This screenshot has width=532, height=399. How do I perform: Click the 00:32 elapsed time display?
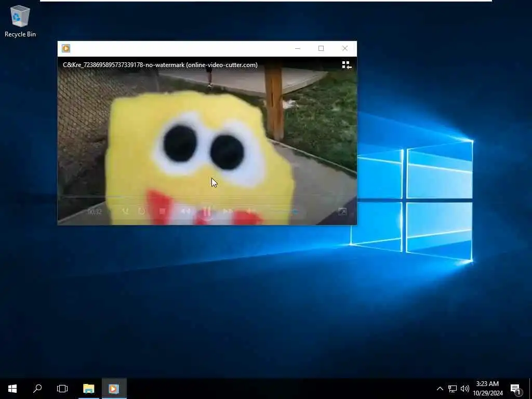[x=95, y=212]
